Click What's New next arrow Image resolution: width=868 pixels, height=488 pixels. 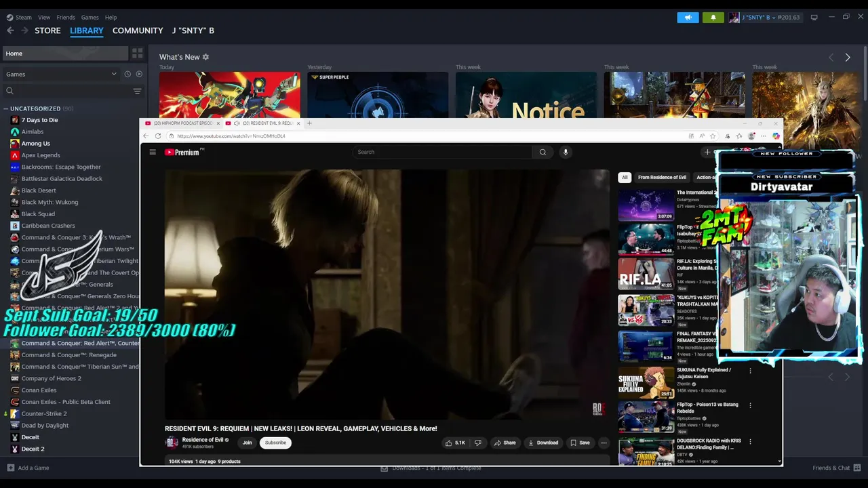[847, 58]
